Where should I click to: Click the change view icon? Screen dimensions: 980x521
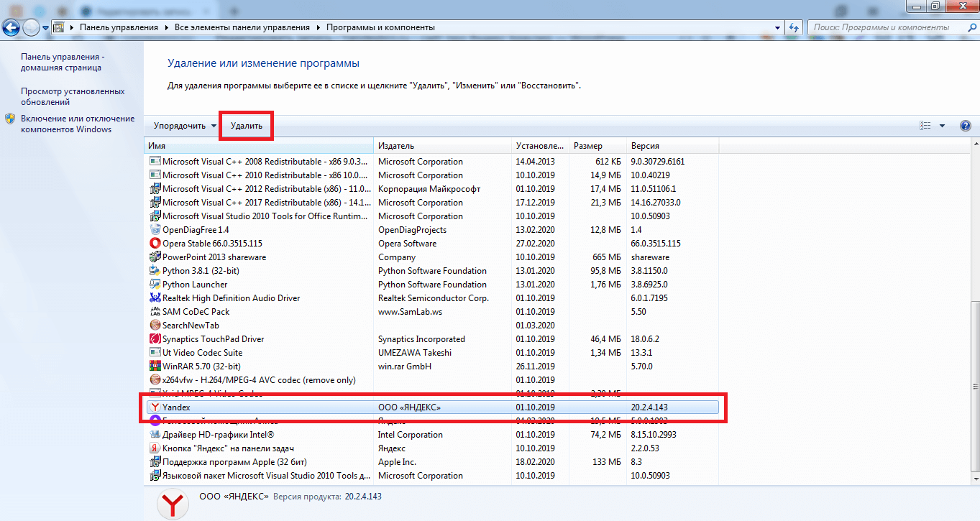click(x=925, y=126)
